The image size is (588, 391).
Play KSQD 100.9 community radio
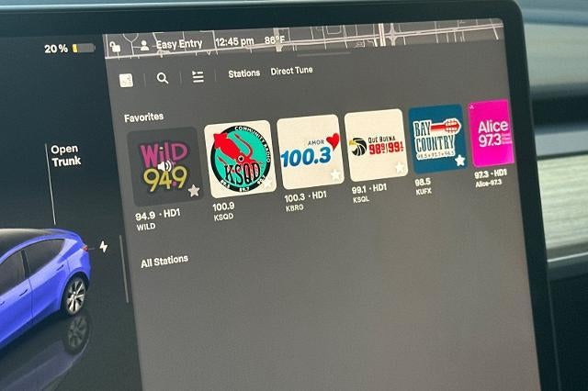click(x=241, y=159)
